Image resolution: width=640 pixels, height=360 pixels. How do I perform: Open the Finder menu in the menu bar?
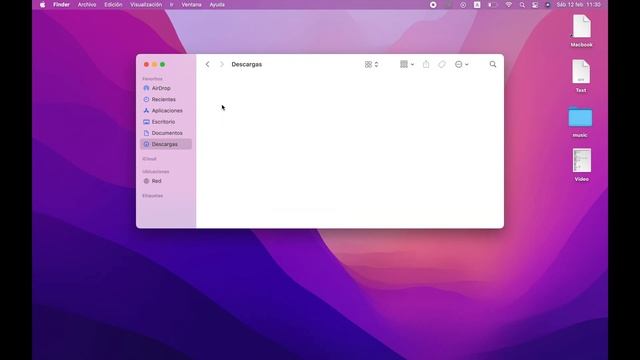(x=61, y=5)
